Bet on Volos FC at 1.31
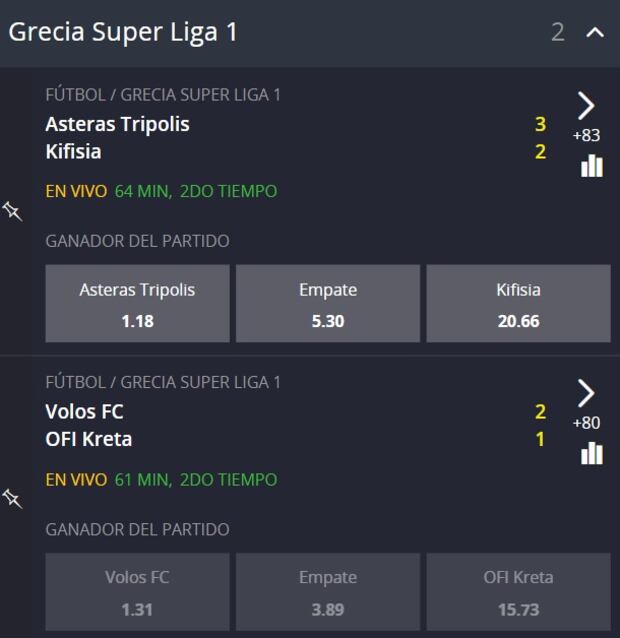The height and width of the screenshot is (638, 620). [x=137, y=592]
